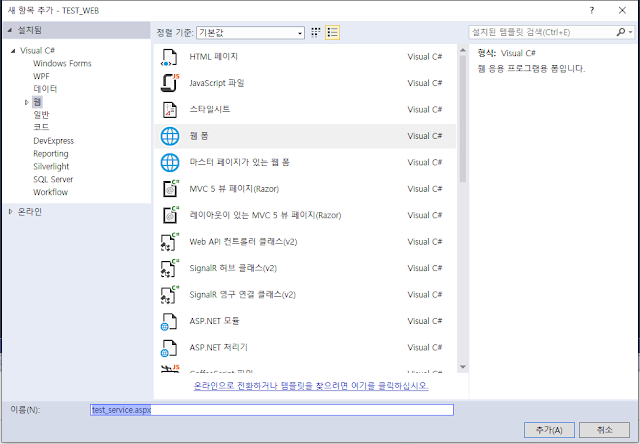Select the 'JavaScript 파일' template name
The image size is (640, 444).
(217, 83)
